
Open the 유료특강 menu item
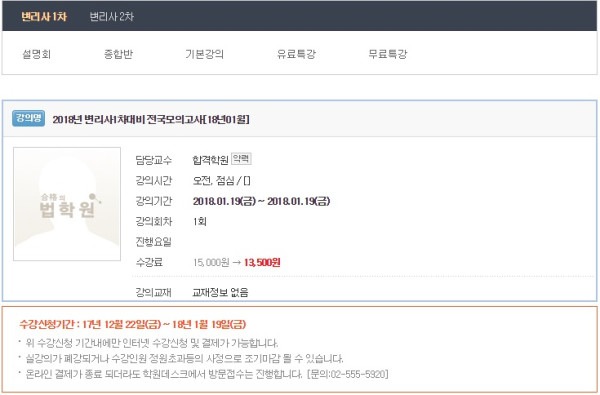click(296, 54)
